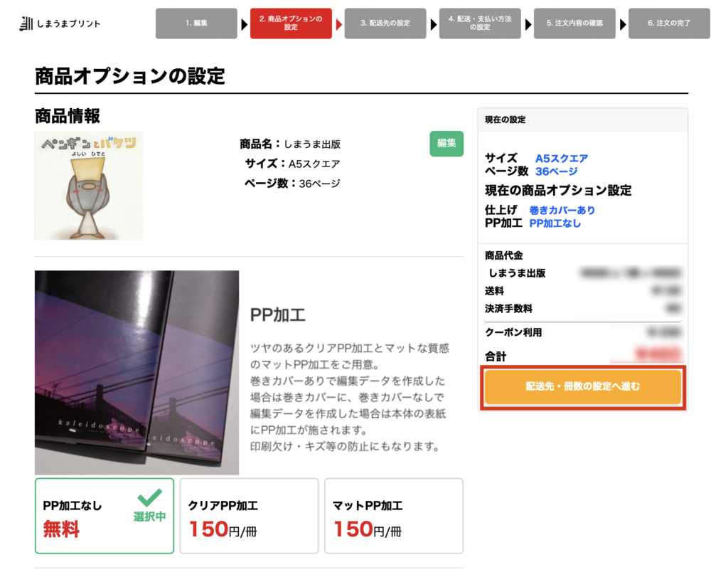Screen dimensions: 728x582
Task: Open step 3. 配送先の設定
Action: click(385, 23)
